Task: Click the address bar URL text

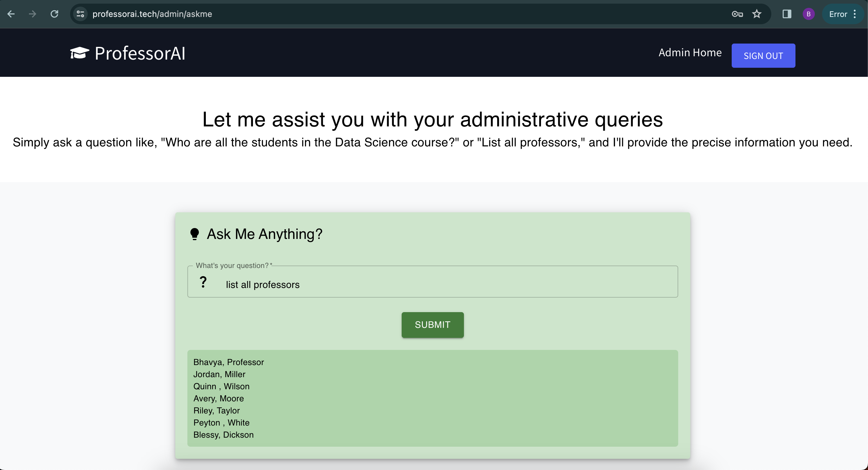Action: click(x=152, y=14)
